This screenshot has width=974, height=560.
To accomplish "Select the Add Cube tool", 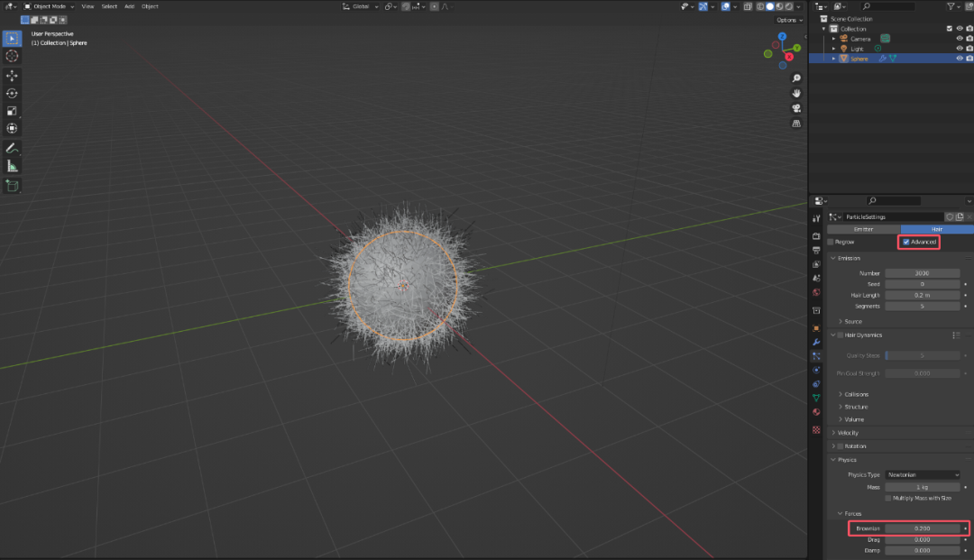I will point(12,186).
